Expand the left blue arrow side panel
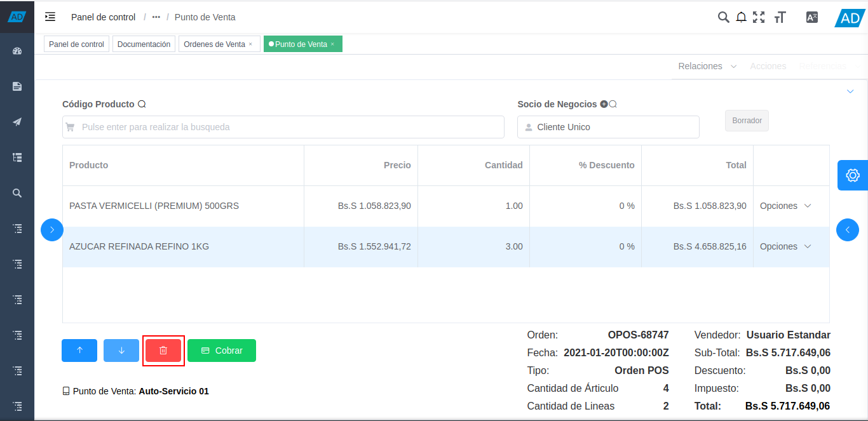 click(52, 230)
